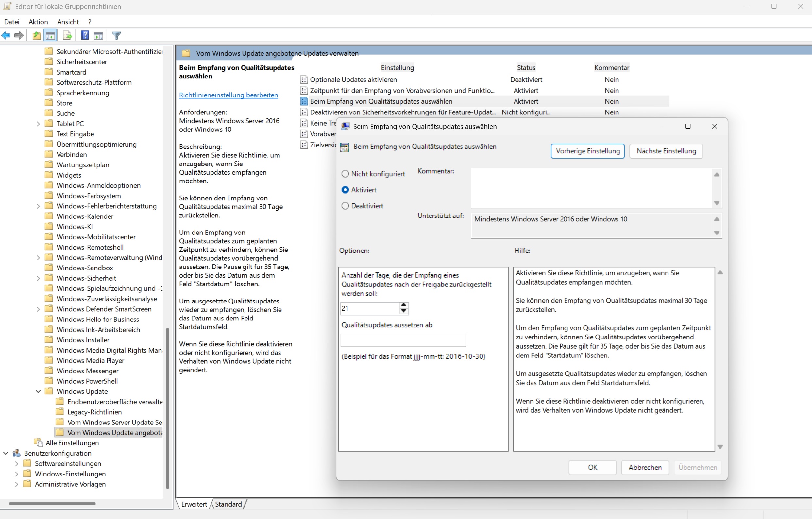Increase the deferral days spinner value
Screen dimensions: 812x519
pyautogui.click(x=404, y=305)
